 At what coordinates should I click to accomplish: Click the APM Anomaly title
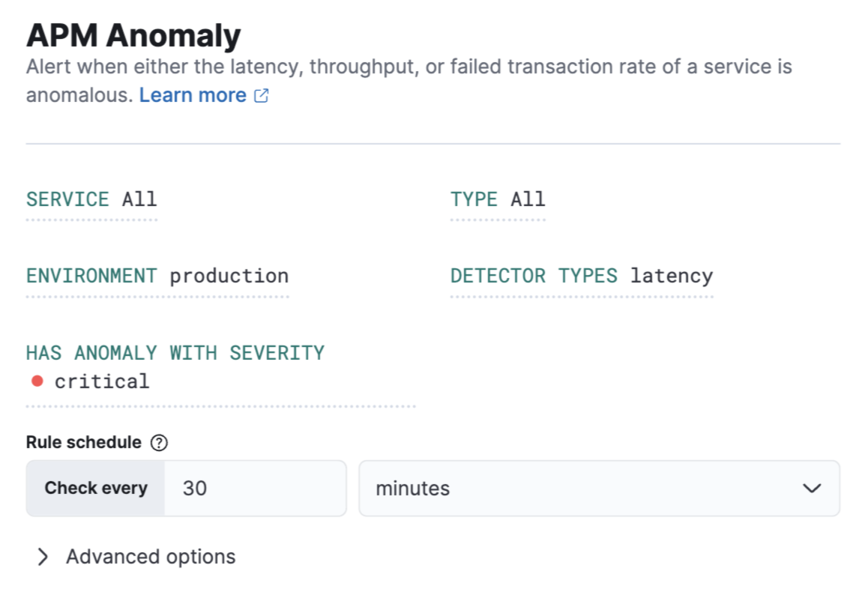click(x=133, y=34)
